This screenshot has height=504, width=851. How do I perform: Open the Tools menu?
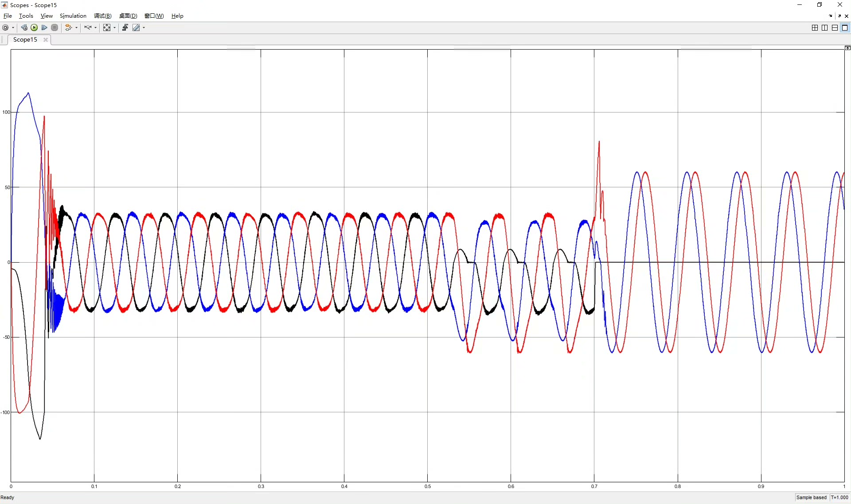point(26,16)
